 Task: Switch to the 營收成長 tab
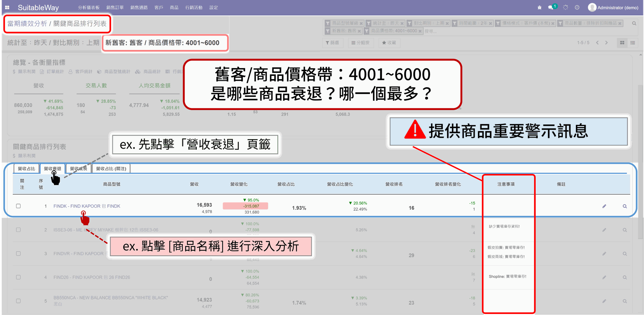(x=78, y=169)
